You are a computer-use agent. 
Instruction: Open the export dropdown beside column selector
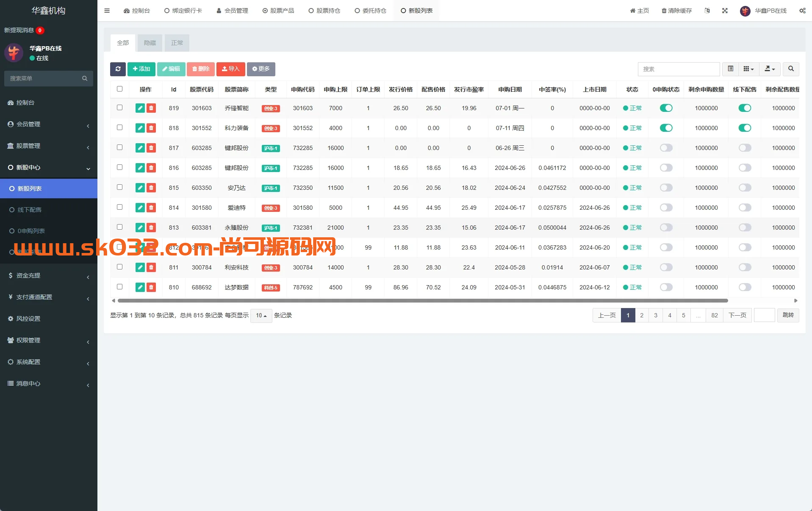[x=770, y=69]
